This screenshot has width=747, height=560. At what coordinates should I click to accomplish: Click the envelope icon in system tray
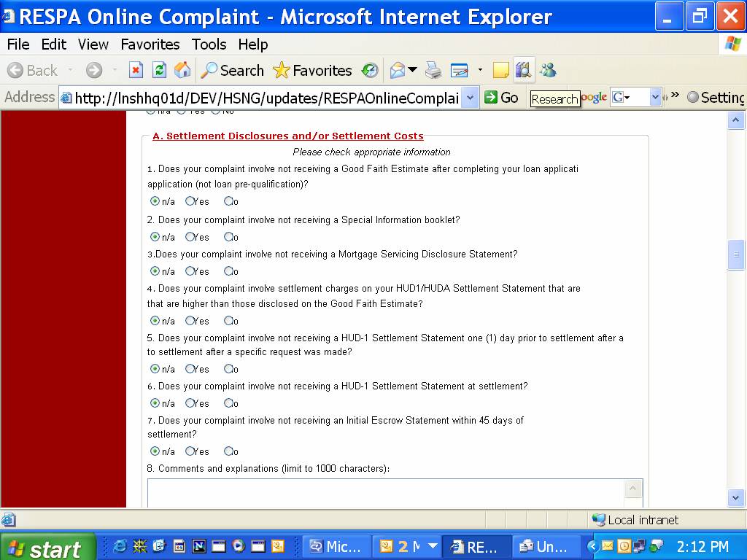pos(608,545)
